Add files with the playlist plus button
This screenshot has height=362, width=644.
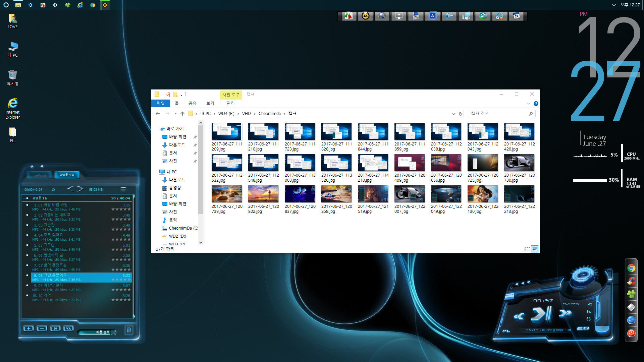(28, 328)
